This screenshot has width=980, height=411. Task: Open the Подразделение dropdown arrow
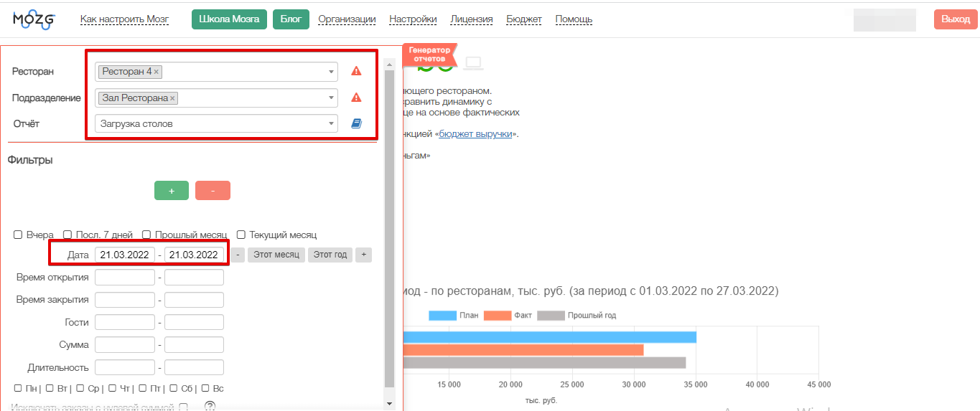coord(331,98)
